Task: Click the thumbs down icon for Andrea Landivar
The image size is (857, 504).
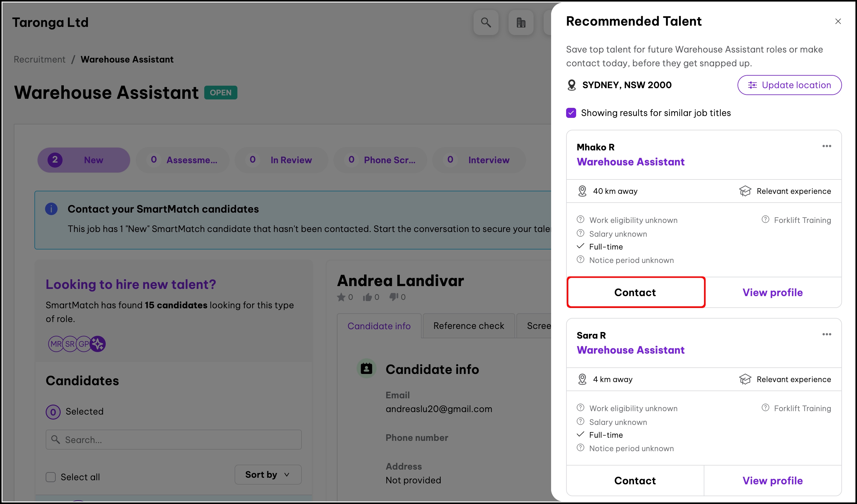Action: (x=393, y=297)
